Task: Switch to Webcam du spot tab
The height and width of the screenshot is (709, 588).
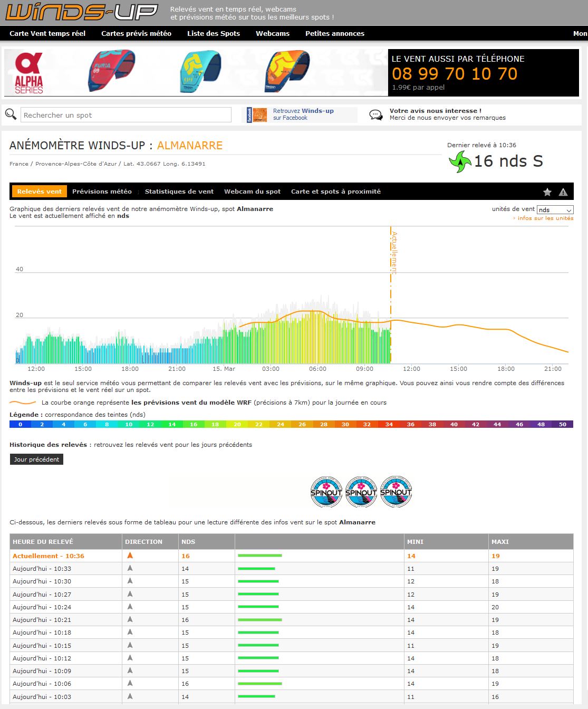Action: point(252,191)
